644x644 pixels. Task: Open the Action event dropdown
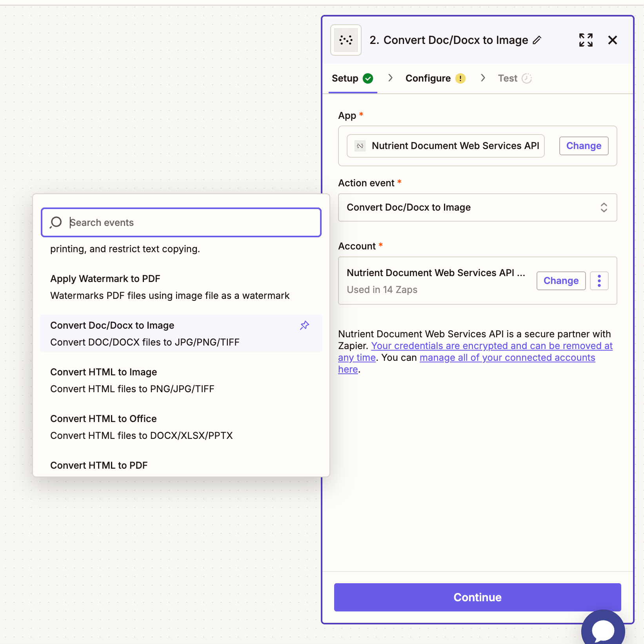pos(477,207)
